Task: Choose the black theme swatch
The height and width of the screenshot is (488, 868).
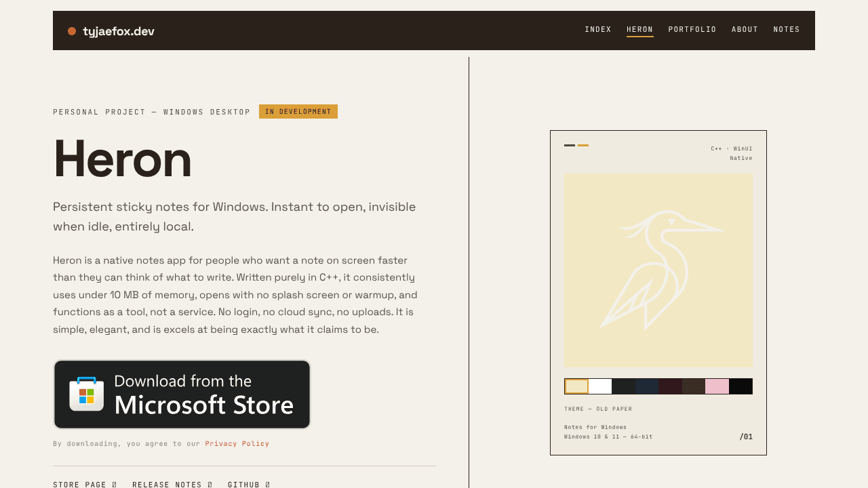Action: pos(741,386)
